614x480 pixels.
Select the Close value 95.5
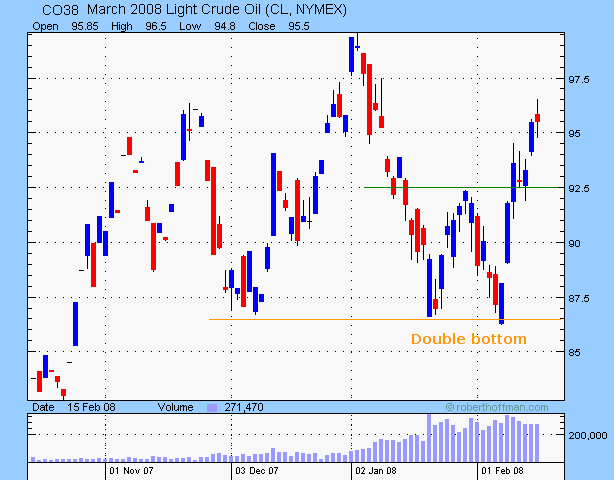(299, 26)
